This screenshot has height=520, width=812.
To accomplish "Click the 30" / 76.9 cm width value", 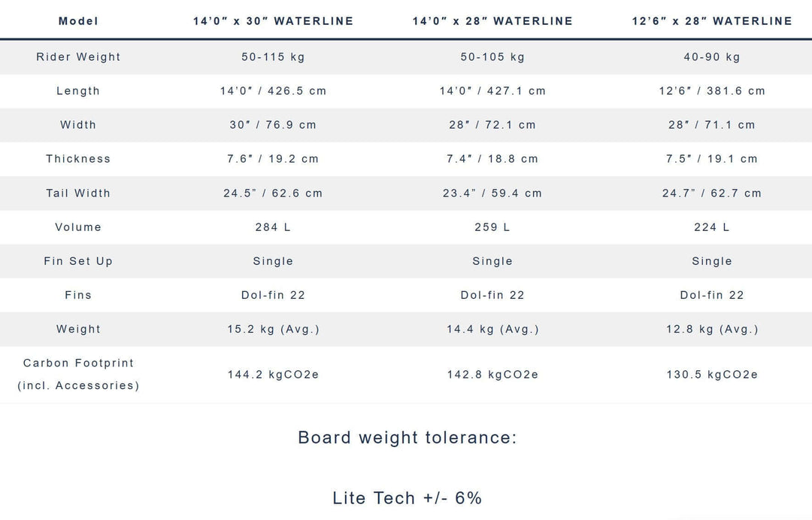I will click(x=273, y=125).
